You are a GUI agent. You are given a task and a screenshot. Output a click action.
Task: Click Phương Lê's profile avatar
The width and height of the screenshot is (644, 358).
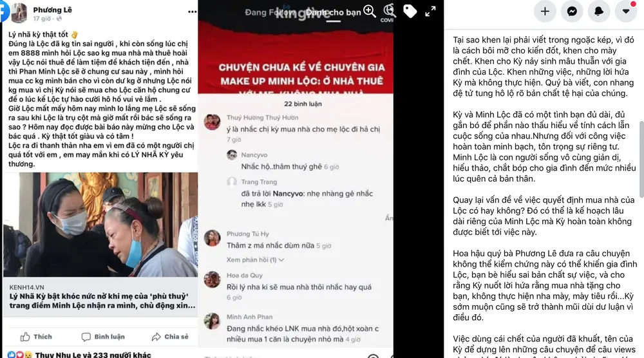(x=19, y=14)
